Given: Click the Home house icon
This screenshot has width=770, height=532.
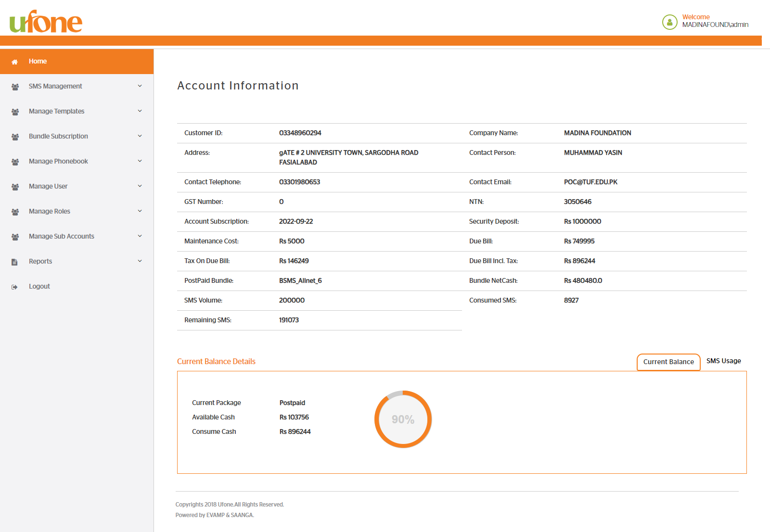Looking at the screenshot, I should click(x=14, y=62).
